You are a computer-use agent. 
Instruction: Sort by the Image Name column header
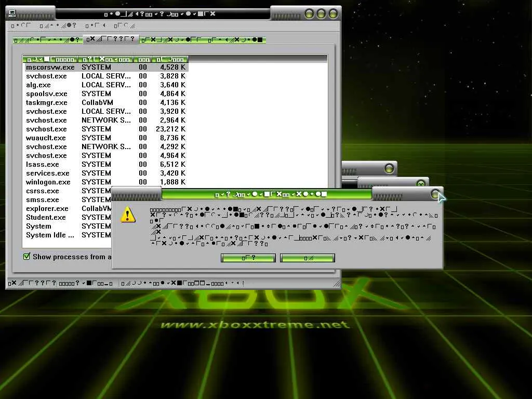tap(50, 59)
